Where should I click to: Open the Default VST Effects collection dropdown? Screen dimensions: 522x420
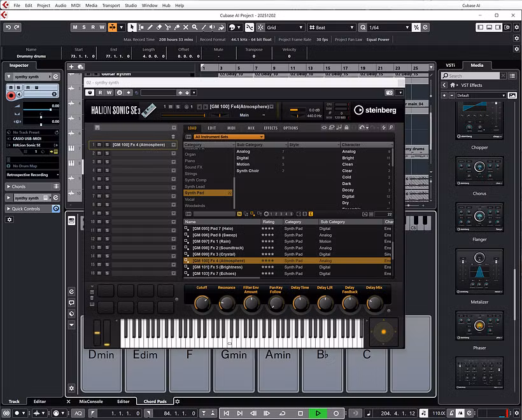[481, 95]
